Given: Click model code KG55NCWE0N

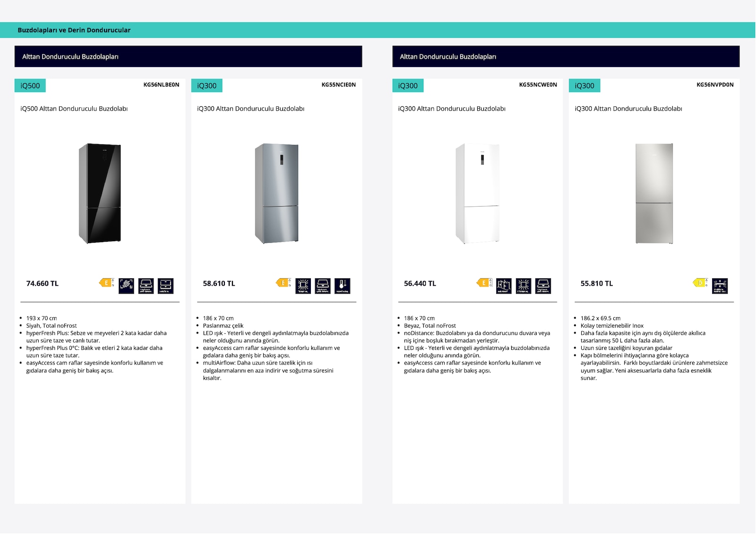Looking at the screenshot, I should point(538,85).
